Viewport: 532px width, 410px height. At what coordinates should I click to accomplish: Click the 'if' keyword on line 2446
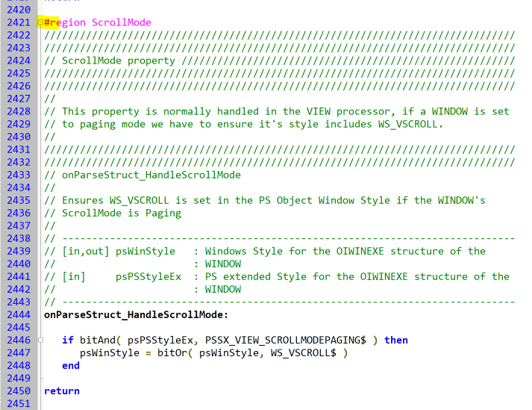(x=68, y=340)
